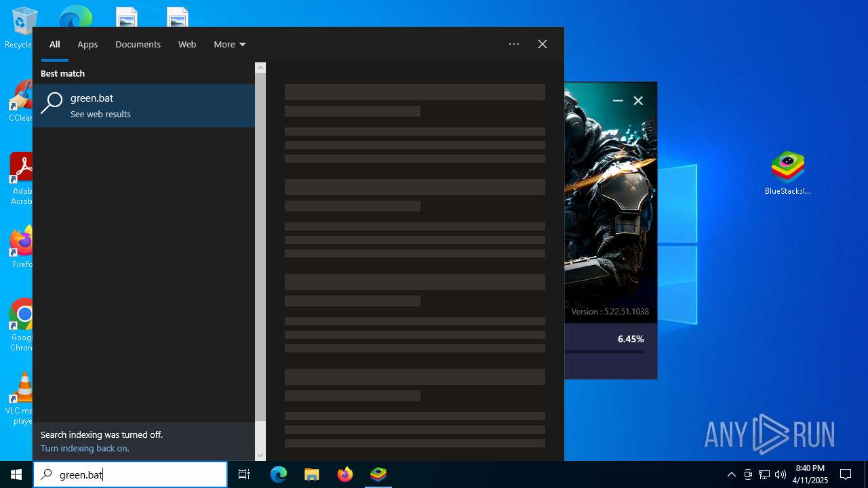Screen dimensions: 868x488
Task: Open the Adobe Acrobat desktop shortcut
Action: pyautogui.click(x=22, y=179)
